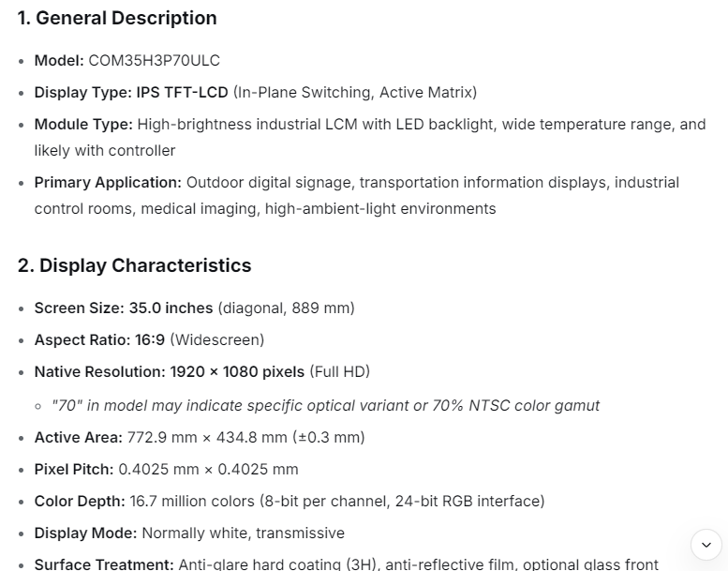Click the "Display Mode:" label
Image resolution: width=728 pixels, height=571 pixels.
(85, 533)
